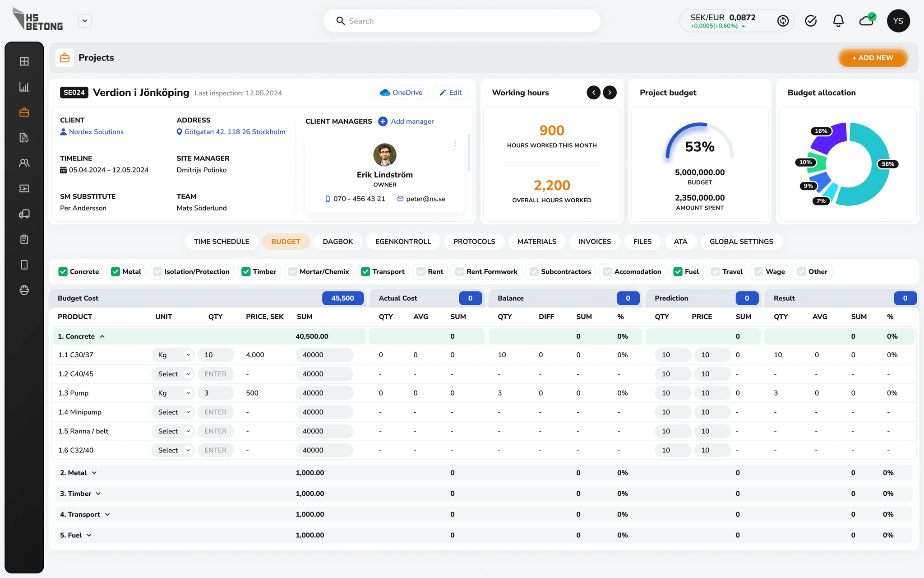
Task: Uncheck the Fuel category checkbox
Action: tap(678, 272)
